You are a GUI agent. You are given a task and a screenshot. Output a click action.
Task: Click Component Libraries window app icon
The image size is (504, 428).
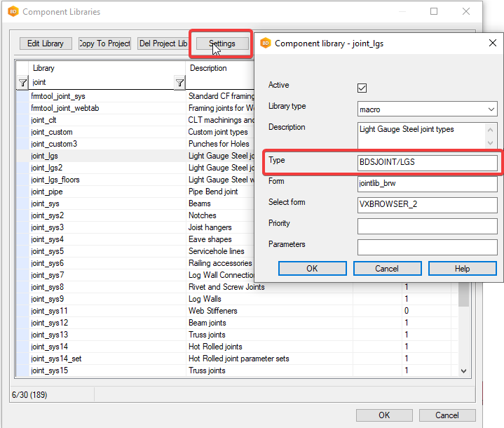tap(13, 11)
